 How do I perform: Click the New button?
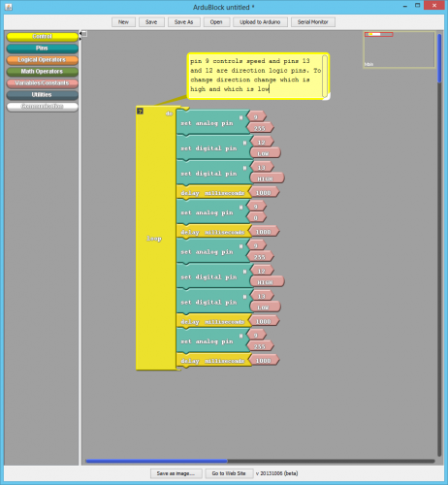[x=123, y=22]
